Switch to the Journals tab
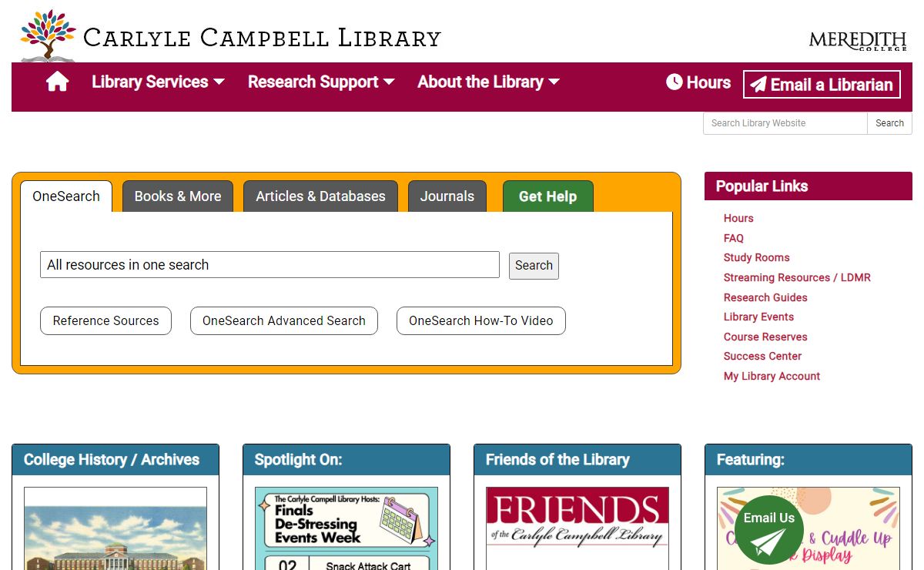This screenshot has height=570, width=924. tap(447, 196)
